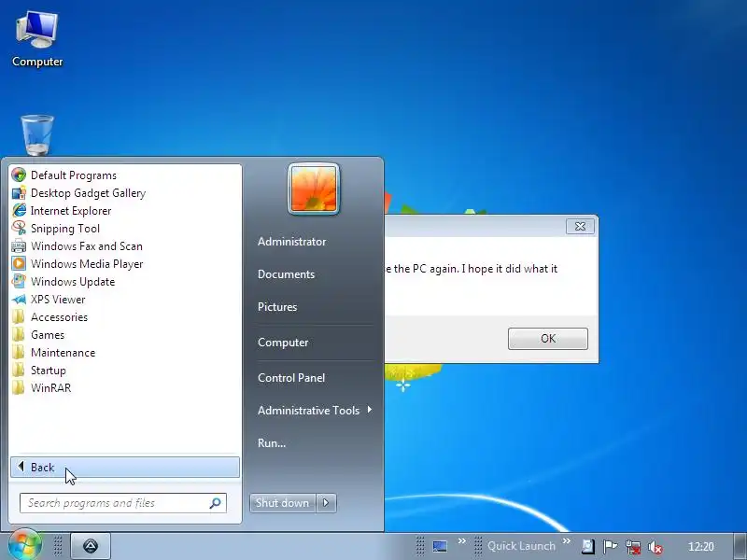Open Administrator personal folder
This screenshot has width=747, height=560.
coord(291,242)
